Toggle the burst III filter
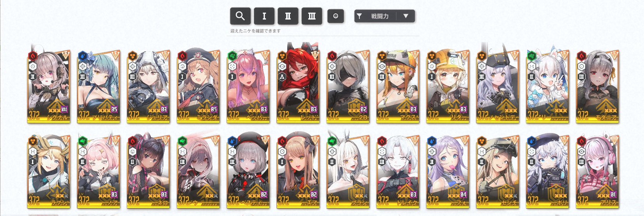The image size is (644, 216). 312,16
